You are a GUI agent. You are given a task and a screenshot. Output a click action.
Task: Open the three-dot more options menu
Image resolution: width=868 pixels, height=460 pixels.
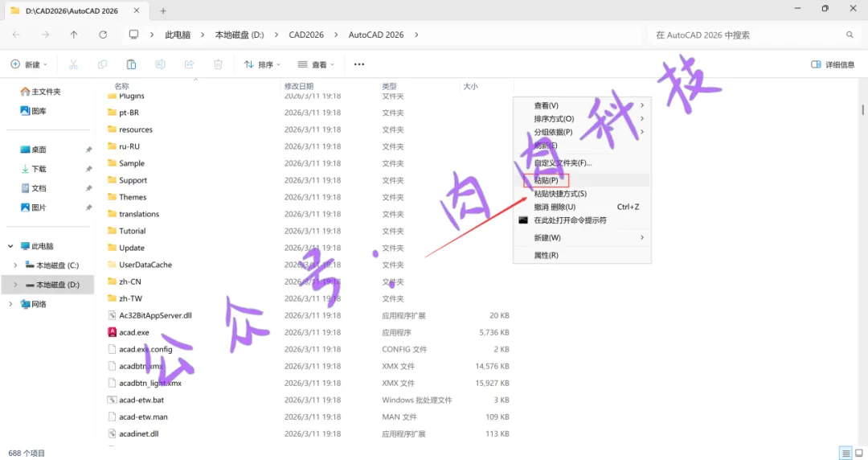359,64
